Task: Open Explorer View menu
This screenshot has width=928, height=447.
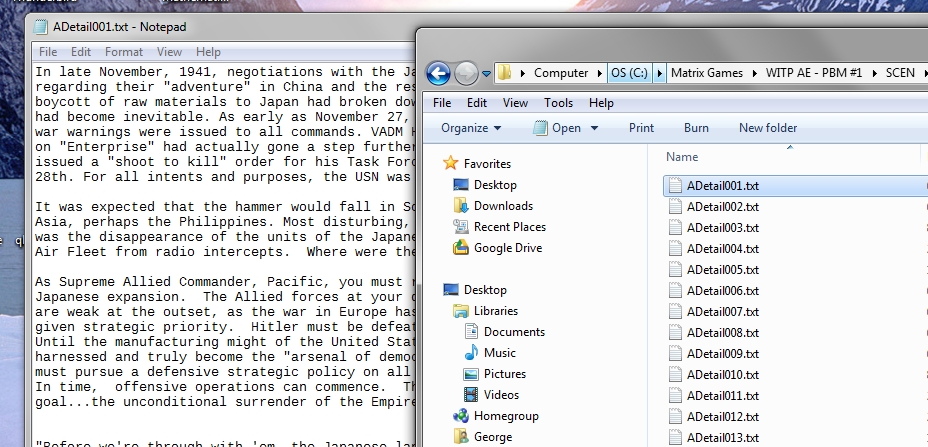Action: coord(515,103)
